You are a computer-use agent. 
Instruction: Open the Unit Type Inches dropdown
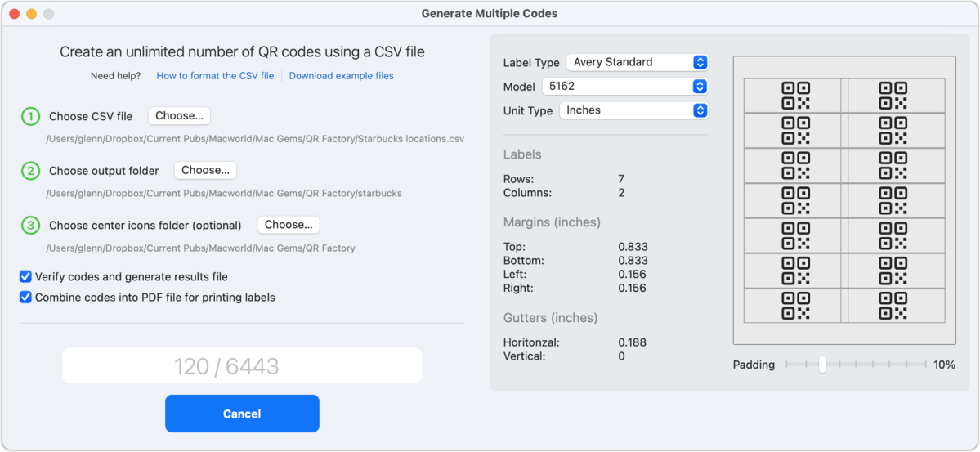pyautogui.click(x=633, y=110)
